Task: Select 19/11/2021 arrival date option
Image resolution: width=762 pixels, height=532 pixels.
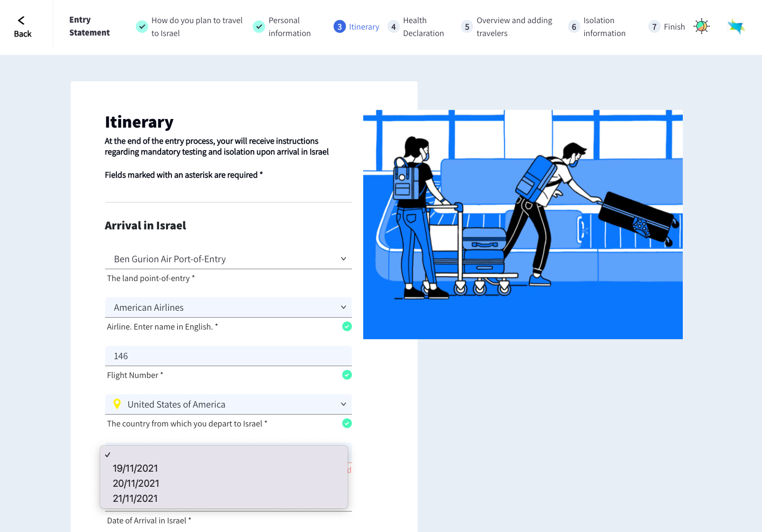Action: (135, 468)
